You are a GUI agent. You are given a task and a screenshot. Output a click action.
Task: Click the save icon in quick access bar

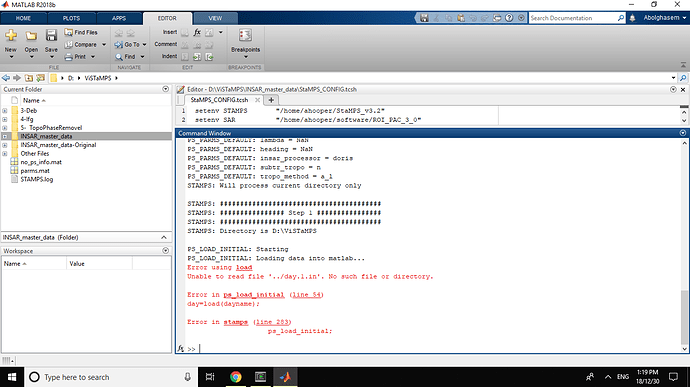424,18
